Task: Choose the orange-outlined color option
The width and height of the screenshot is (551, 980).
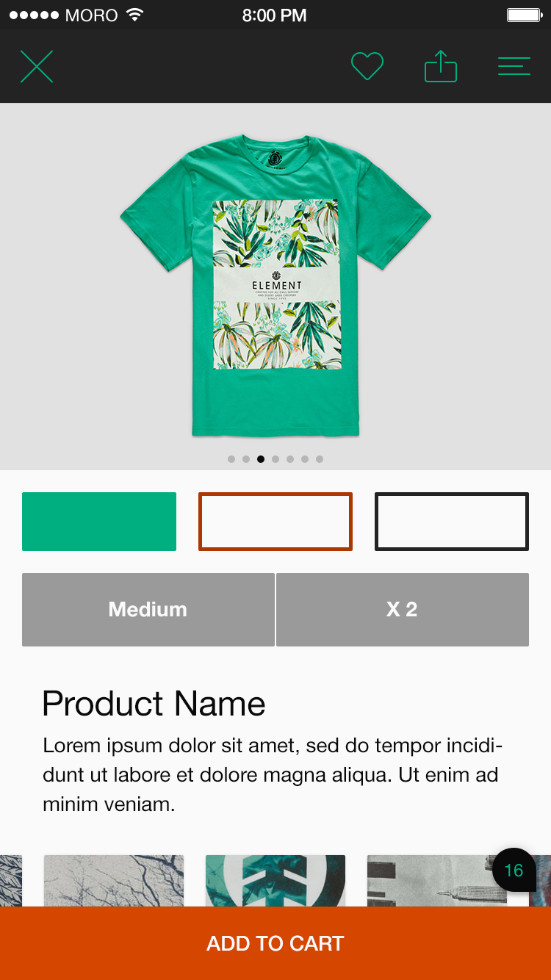Action: tap(275, 522)
